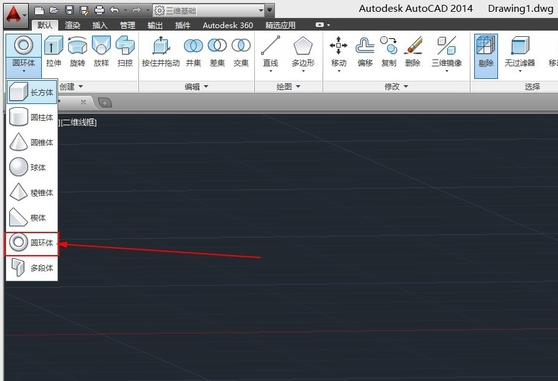
Task: Click the Save disk icon
Action: pyautogui.click(x=69, y=11)
